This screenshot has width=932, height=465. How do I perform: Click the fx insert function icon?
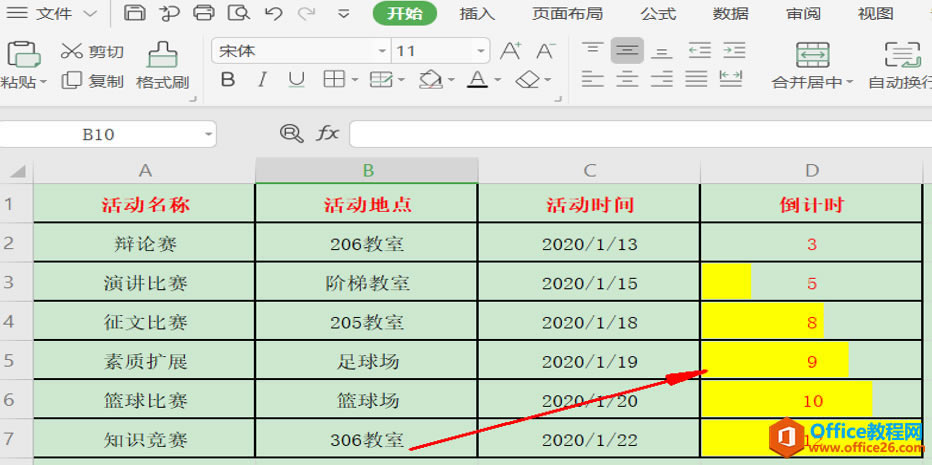tap(327, 134)
